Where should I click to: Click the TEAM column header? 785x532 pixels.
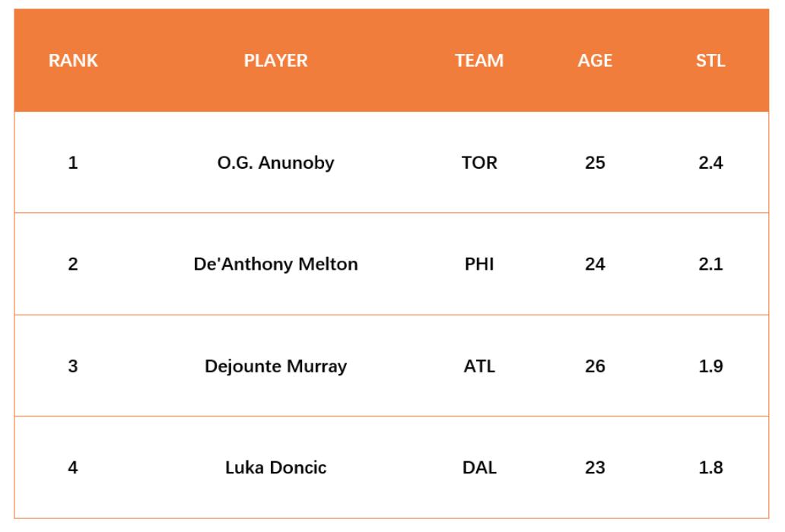(x=479, y=61)
